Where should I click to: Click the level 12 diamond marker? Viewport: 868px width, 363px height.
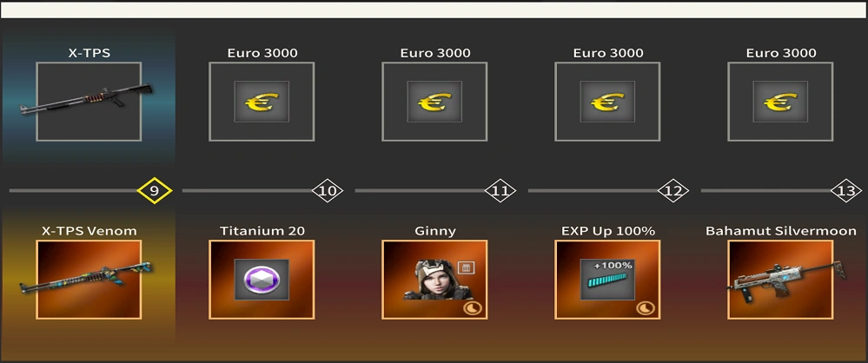click(673, 191)
